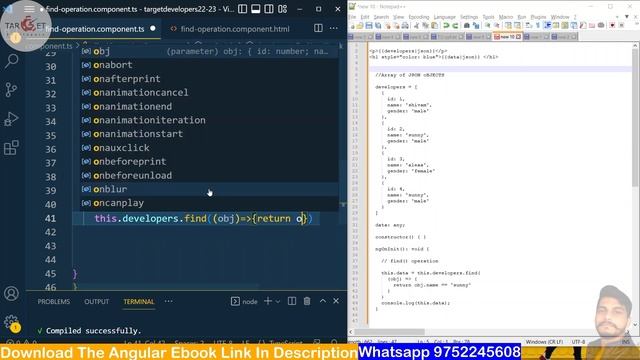This screenshot has height=360, width=640.
Task: Open editor More Actions ellipsis
Action: 334,28
